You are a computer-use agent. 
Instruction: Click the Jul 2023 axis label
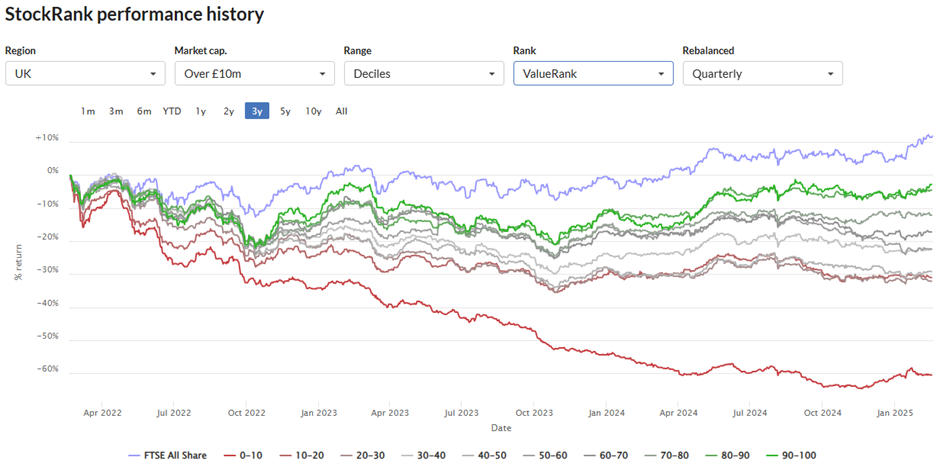[462, 413]
